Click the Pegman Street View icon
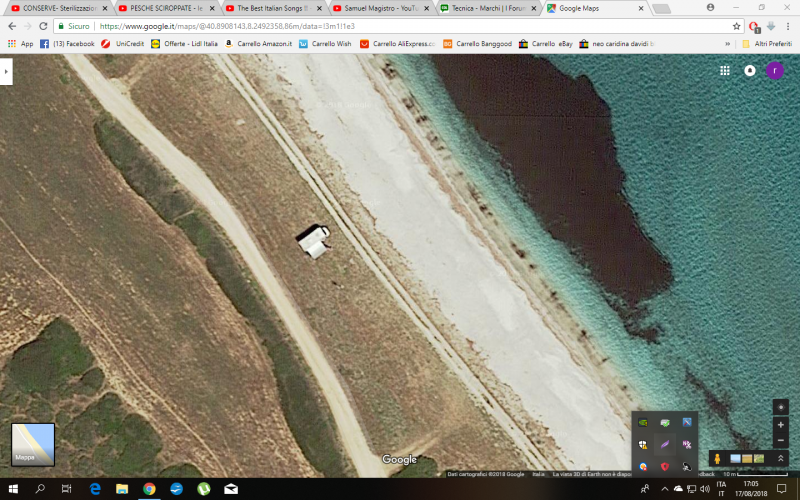 (717, 458)
